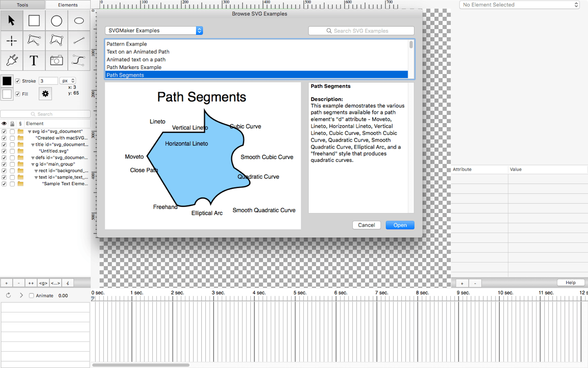Disable the Fill checkbox
The height and width of the screenshot is (368, 588).
pos(18,94)
